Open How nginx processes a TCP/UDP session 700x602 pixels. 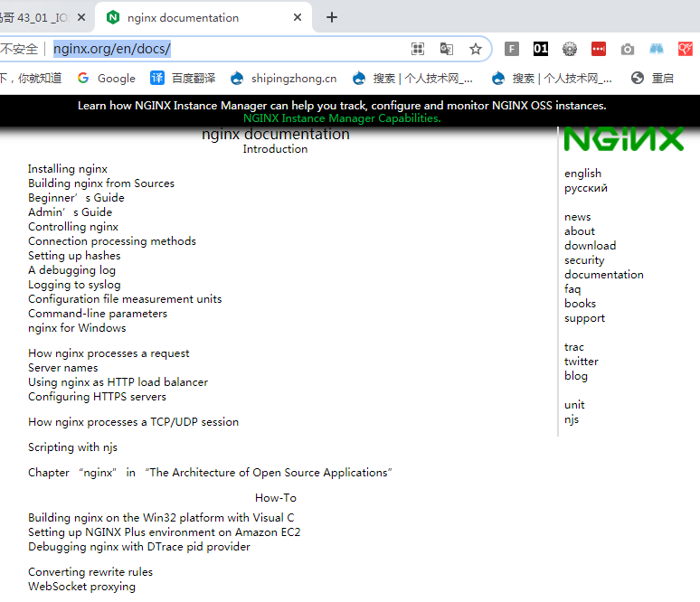[134, 422]
